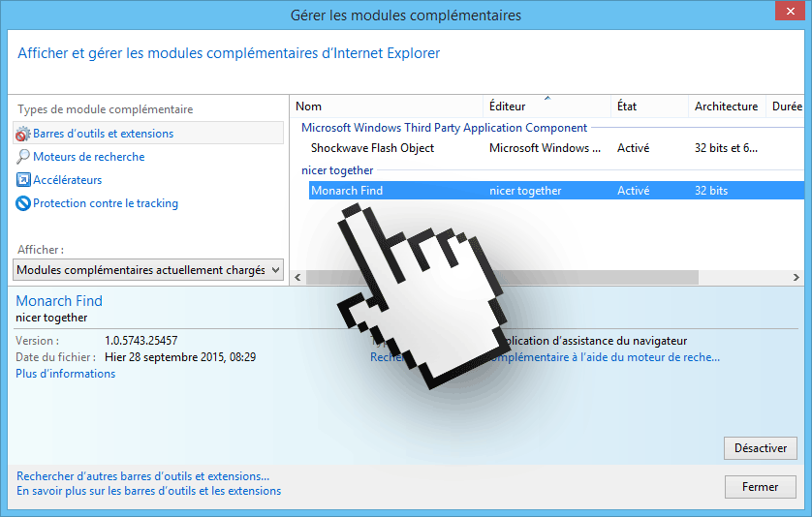Click the Barres d'outils et extensions gear icon
The height and width of the screenshot is (517, 812).
point(23,134)
